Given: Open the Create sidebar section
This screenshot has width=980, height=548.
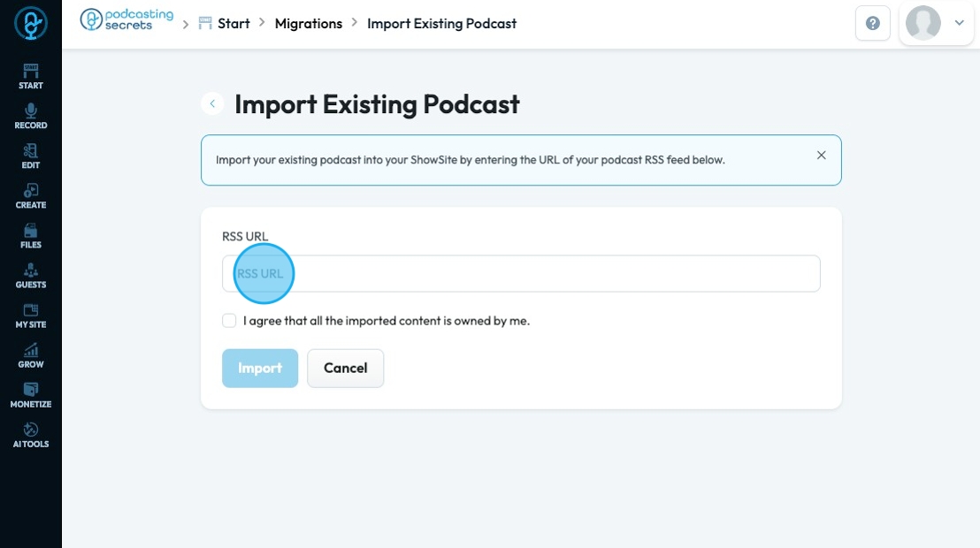Looking at the screenshot, I should 31,196.
